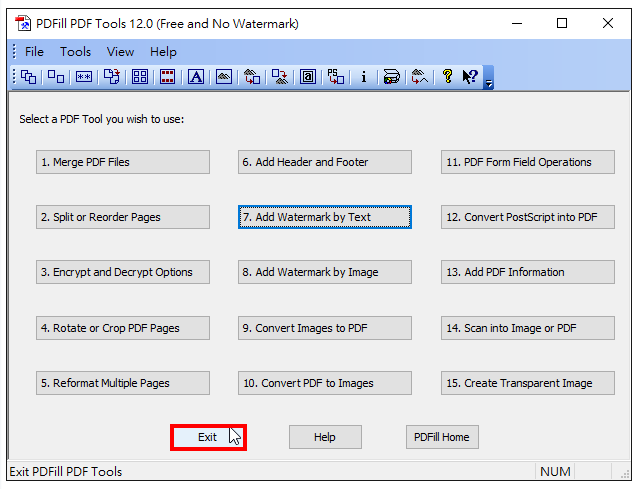Viewport: 641px width, 489px height.
Task: Click the yellow question mark Help icon
Action: tap(448, 76)
